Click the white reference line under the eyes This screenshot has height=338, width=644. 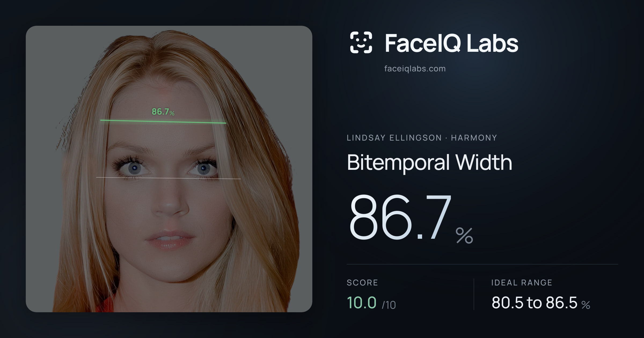pos(169,178)
